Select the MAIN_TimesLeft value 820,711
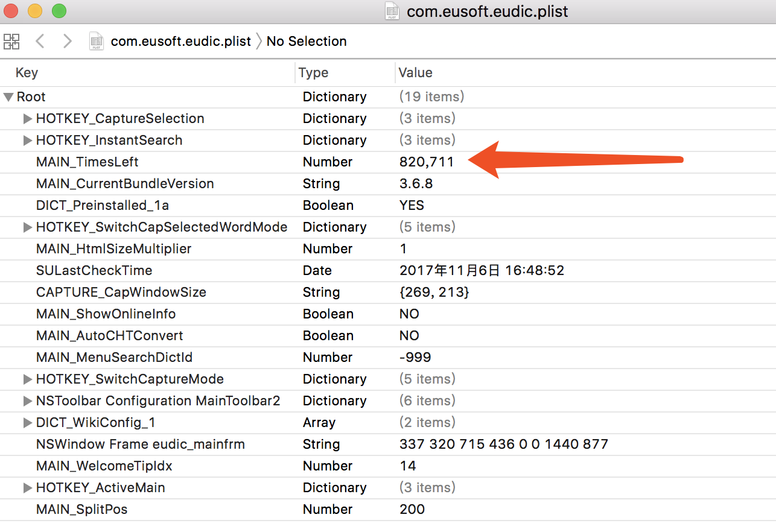This screenshot has width=776, height=532. click(x=427, y=162)
